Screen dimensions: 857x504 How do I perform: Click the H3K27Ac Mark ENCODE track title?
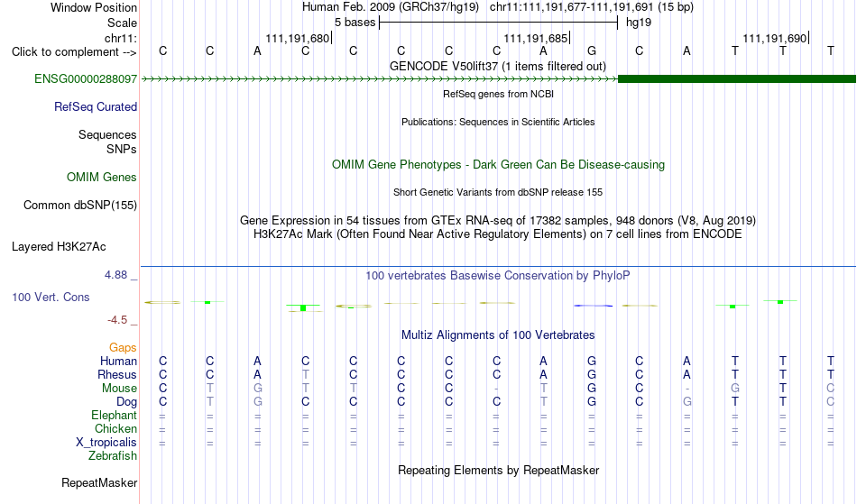tap(498, 234)
